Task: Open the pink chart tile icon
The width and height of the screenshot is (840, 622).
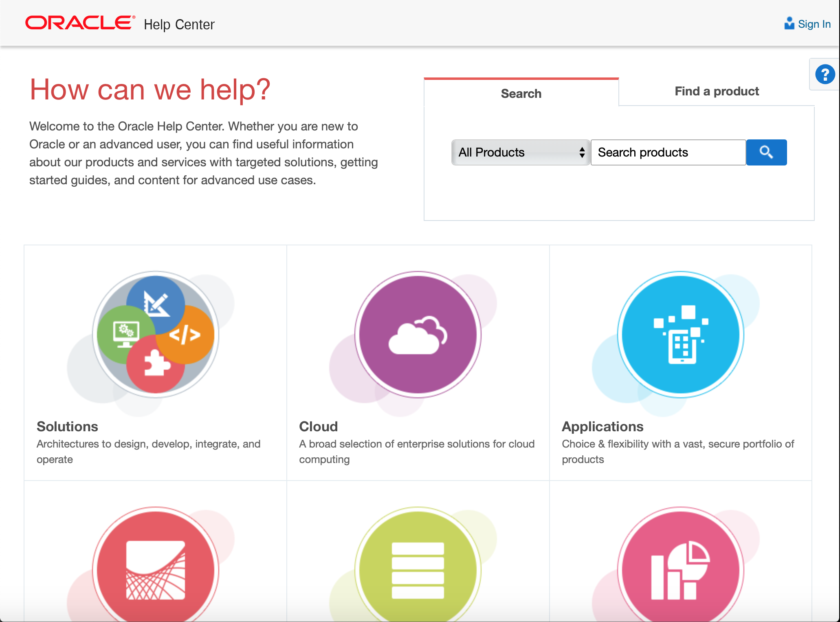Action: coord(681,565)
